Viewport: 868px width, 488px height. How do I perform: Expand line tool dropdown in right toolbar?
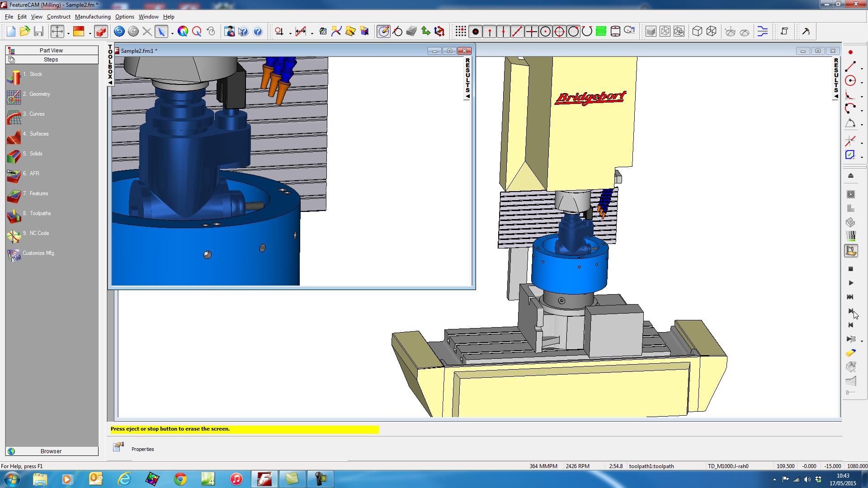[862, 68]
